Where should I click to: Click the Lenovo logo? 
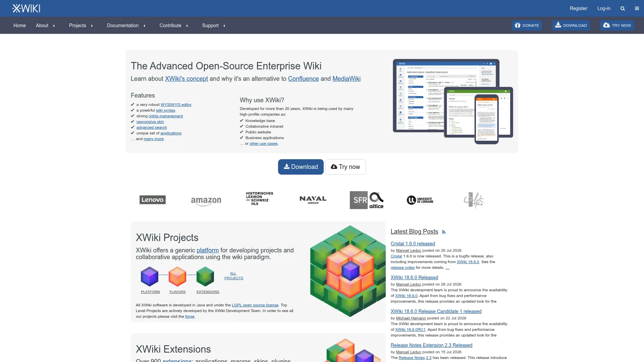click(x=153, y=200)
